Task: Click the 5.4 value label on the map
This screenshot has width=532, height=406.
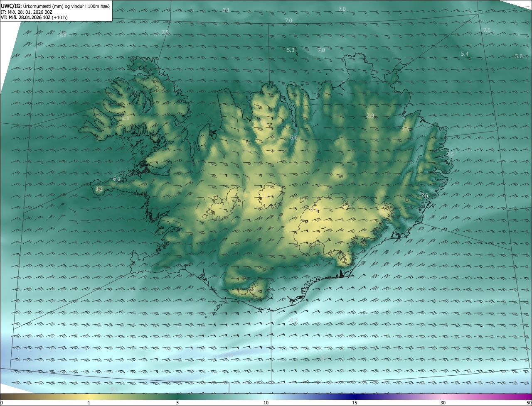Action: (x=465, y=54)
